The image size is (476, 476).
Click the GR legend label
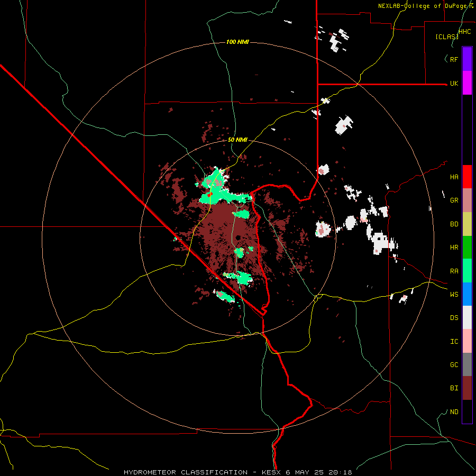[454, 200]
